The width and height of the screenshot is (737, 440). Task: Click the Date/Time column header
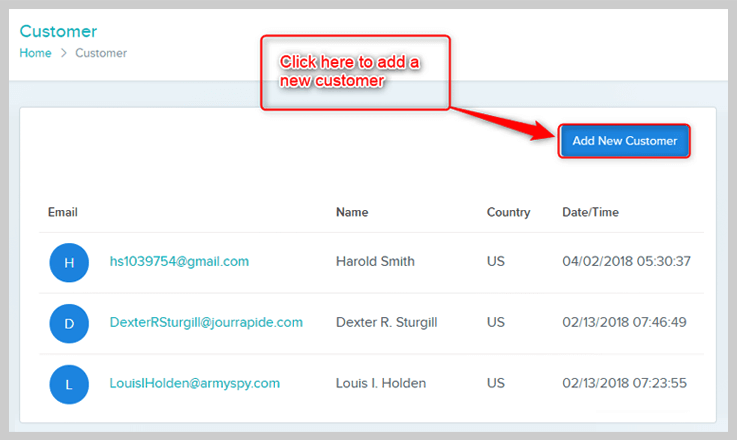click(x=590, y=212)
